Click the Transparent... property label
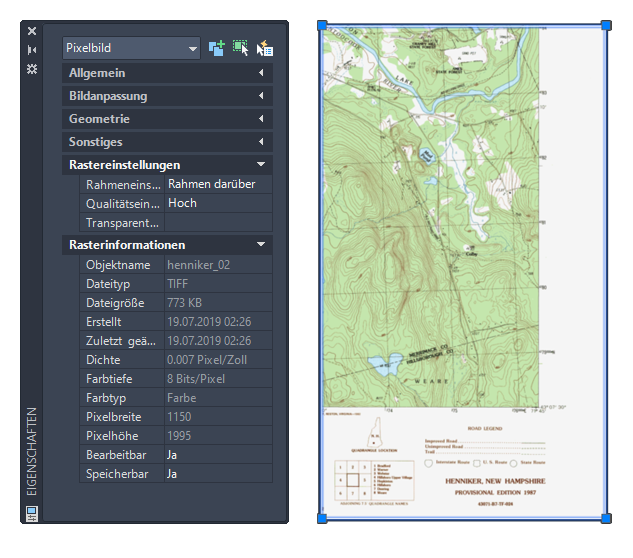This screenshot has width=633, height=558. [123, 222]
